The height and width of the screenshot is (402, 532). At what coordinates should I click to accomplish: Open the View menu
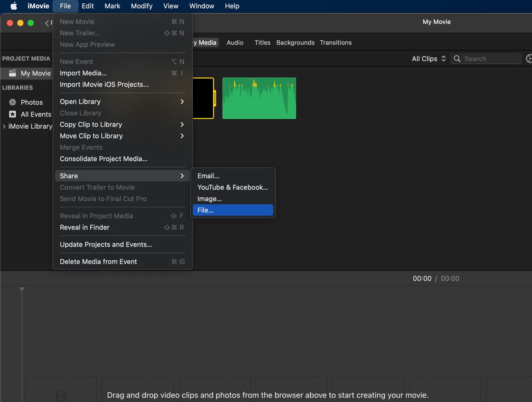pyautogui.click(x=171, y=6)
